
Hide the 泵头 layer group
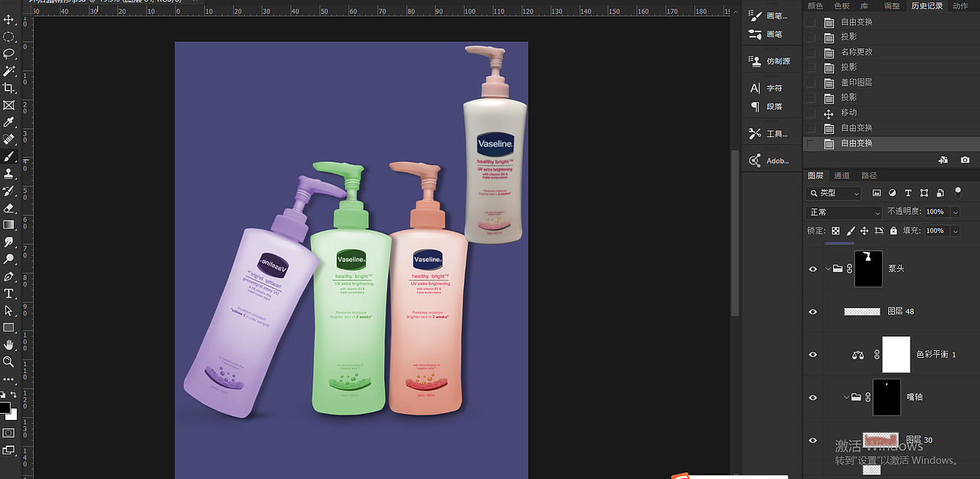click(813, 269)
